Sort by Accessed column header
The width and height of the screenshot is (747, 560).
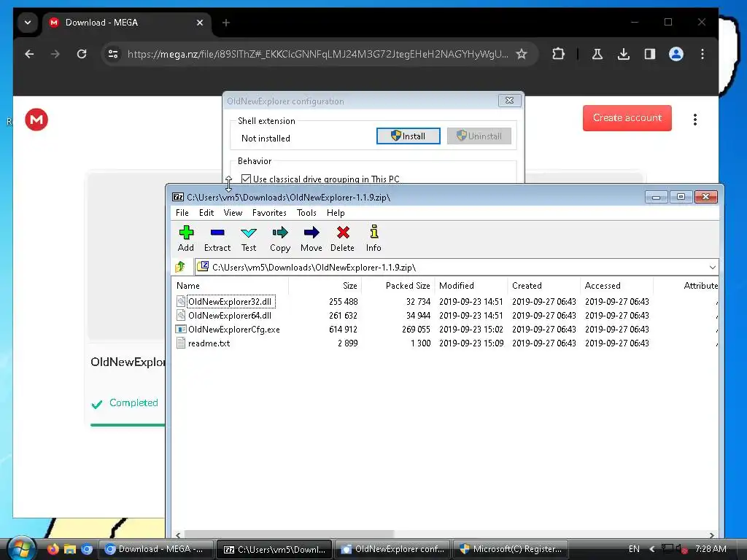[617, 286]
